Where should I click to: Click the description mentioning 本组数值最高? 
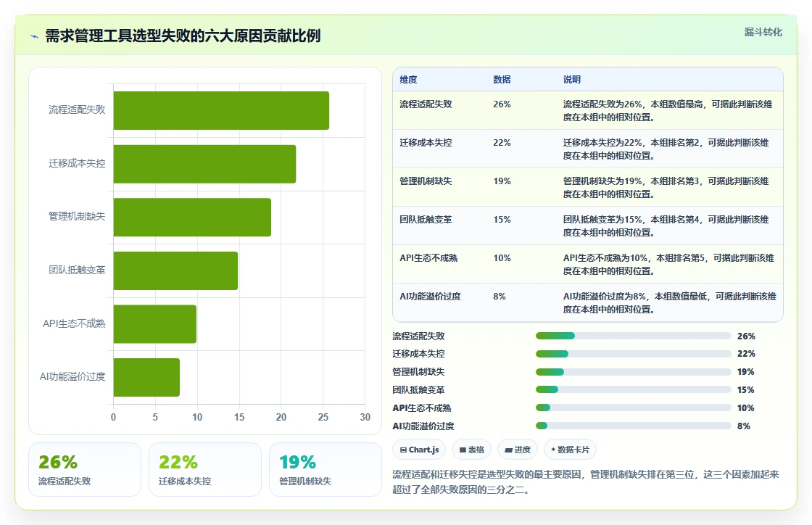[x=668, y=111]
